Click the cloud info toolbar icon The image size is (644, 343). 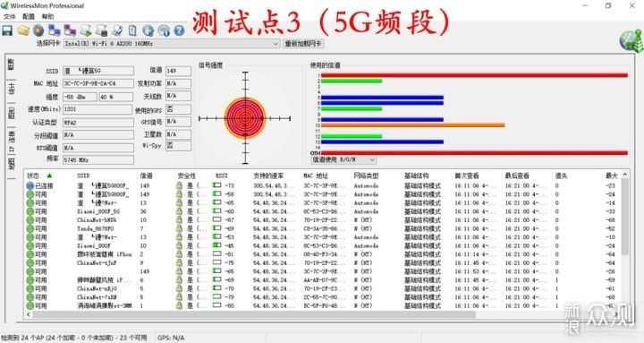click(164, 30)
